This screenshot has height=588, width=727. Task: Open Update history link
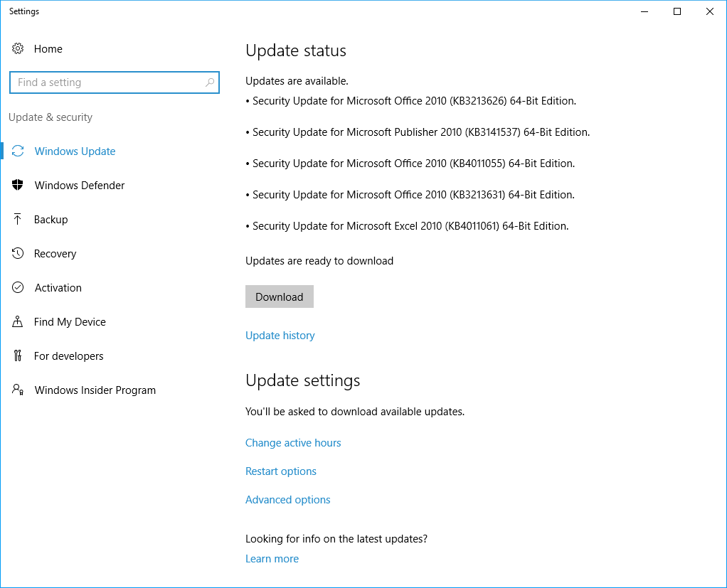click(280, 336)
